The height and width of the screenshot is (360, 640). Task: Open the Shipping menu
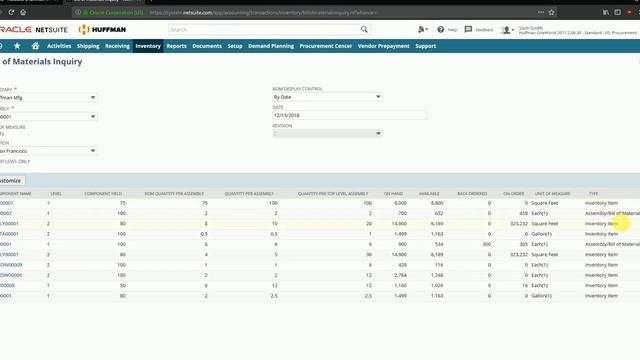click(x=88, y=46)
